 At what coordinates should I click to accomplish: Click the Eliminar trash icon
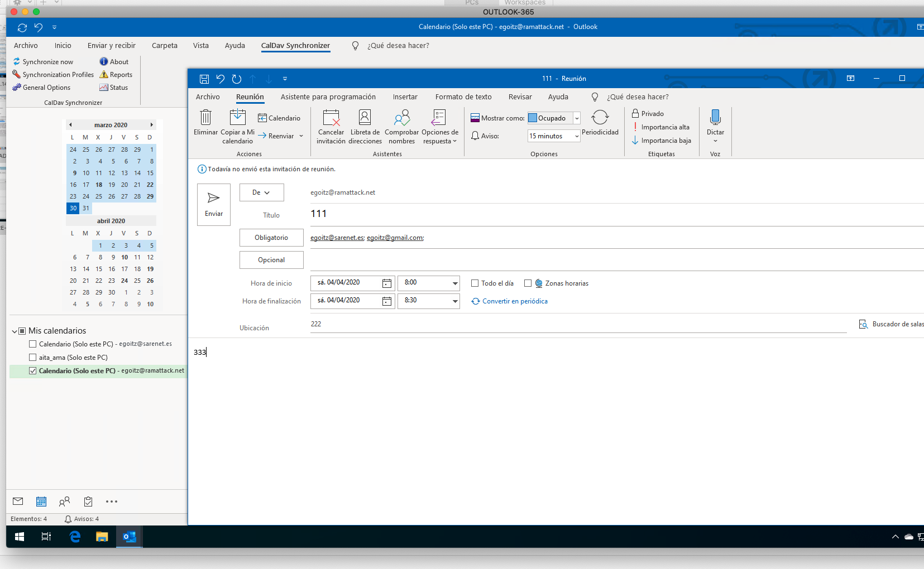coord(205,117)
